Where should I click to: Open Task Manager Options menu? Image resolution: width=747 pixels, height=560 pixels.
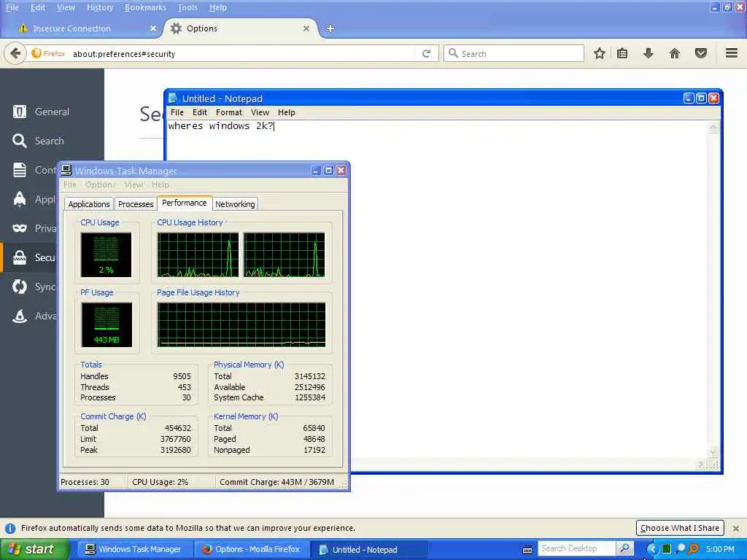pyautogui.click(x=100, y=184)
